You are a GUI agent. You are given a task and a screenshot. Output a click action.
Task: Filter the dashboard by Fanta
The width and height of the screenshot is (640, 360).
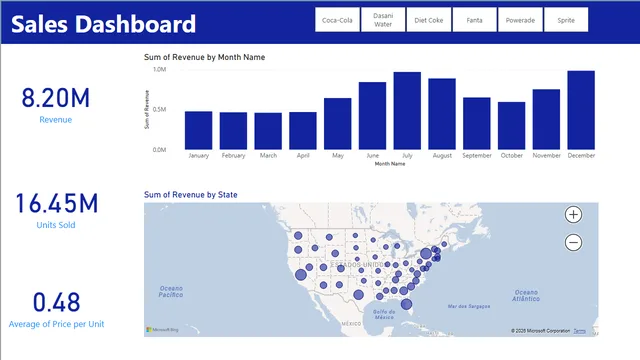coord(474,20)
